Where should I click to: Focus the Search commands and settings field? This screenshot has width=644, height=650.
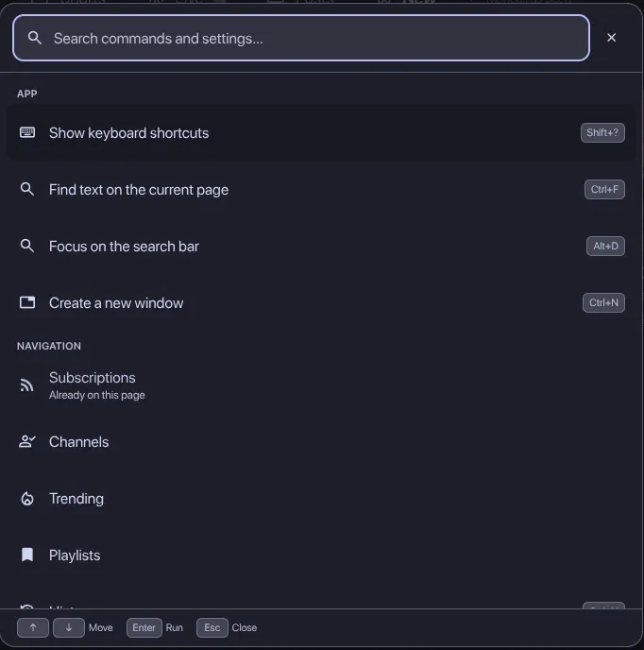[301, 38]
